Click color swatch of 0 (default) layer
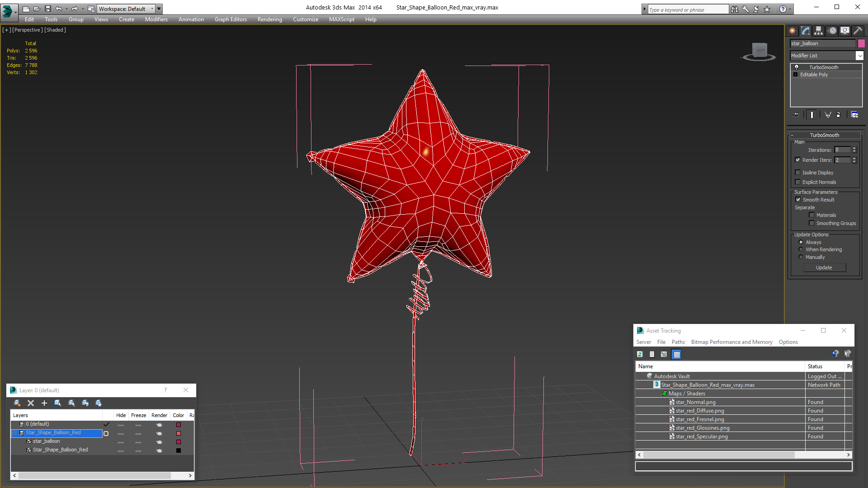This screenshot has height=488, width=868. [x=179, y=425]
